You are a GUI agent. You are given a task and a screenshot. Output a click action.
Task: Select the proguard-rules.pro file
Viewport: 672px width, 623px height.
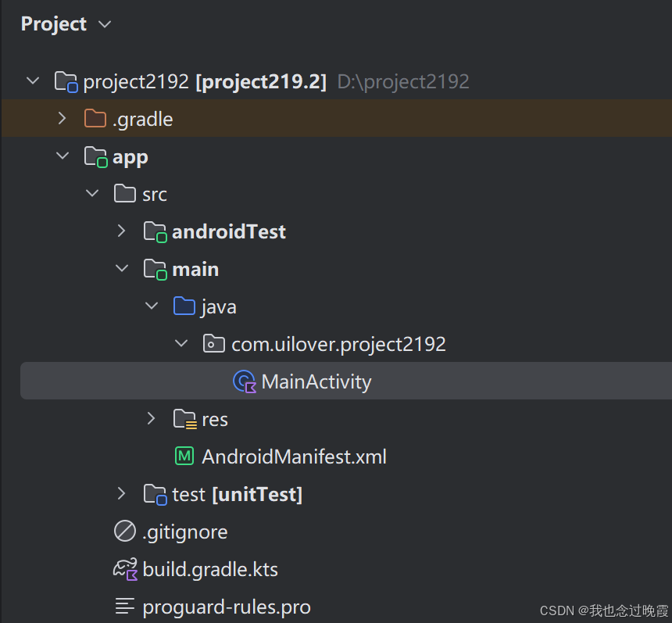coord(227,607)
